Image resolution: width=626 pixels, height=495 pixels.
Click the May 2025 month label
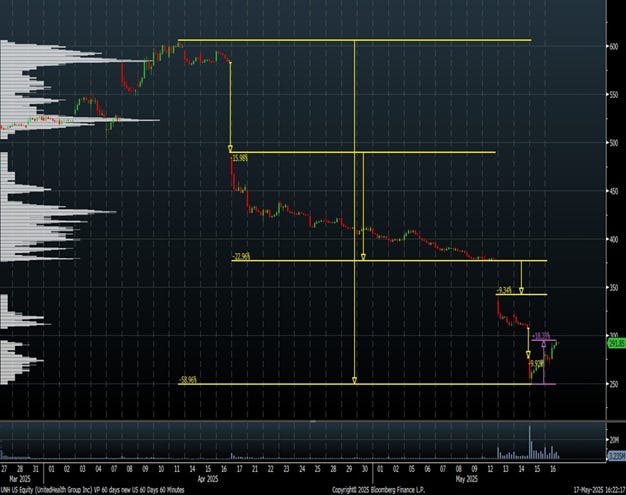[x=466, y=479]
